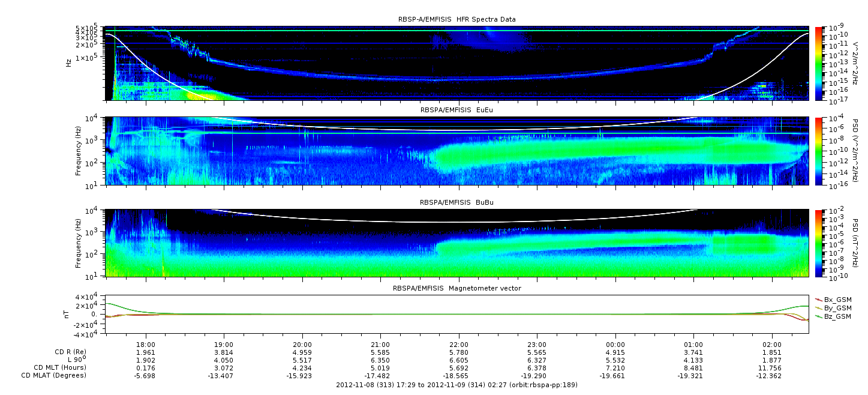Screen dimensions: 868x395
Task: Click the Bz_GSM legend entry
Action: click(x=837, y=316)
